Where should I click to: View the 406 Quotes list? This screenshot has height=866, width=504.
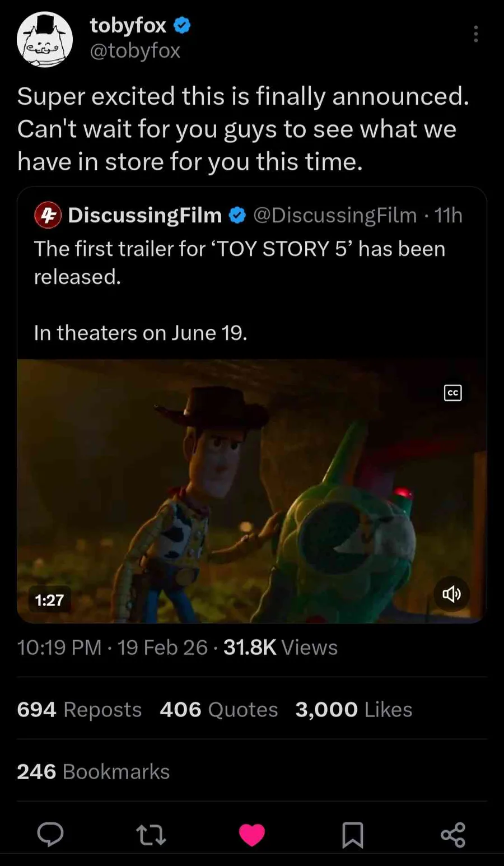coord(218,709)
